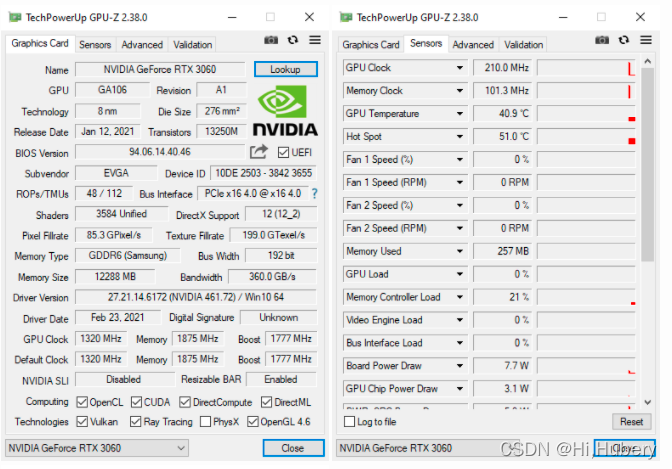Viewport: 672px width, 469px height.
Task: Click Resizable BAR value Enabled
Action: (x=281, y=379)
